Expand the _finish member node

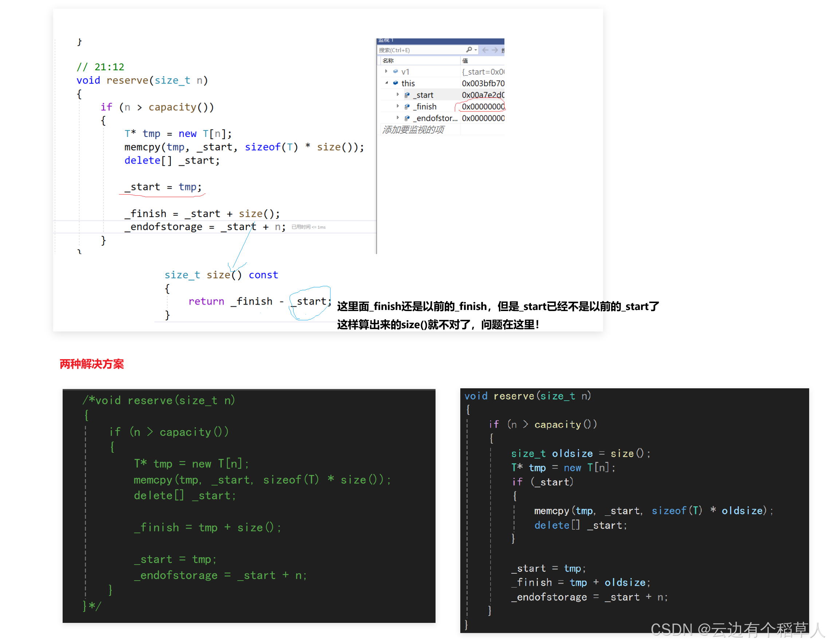(398, 106)
